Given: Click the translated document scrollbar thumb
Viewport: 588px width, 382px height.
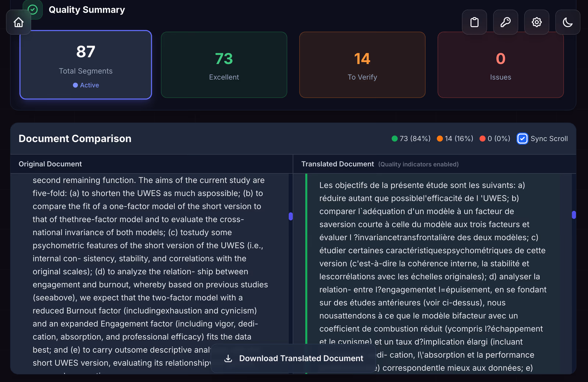Looking at the screenshot, I should tap(574, 215).
